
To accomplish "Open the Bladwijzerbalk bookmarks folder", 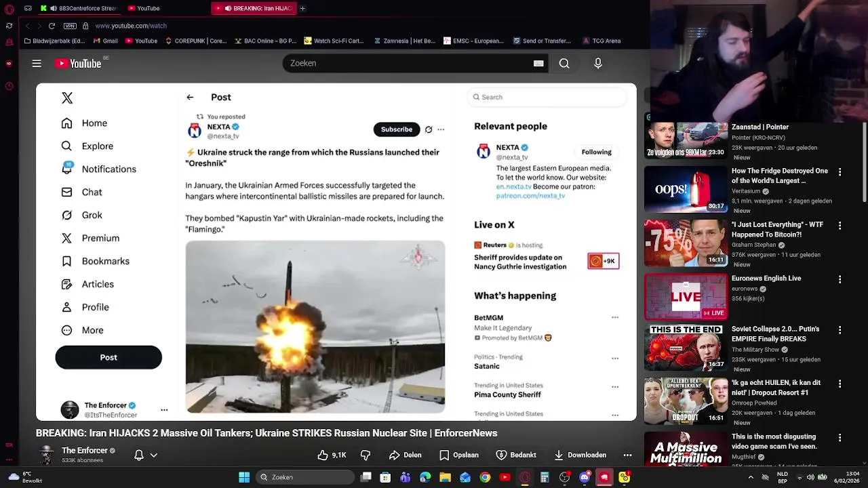I will point(54,41).
